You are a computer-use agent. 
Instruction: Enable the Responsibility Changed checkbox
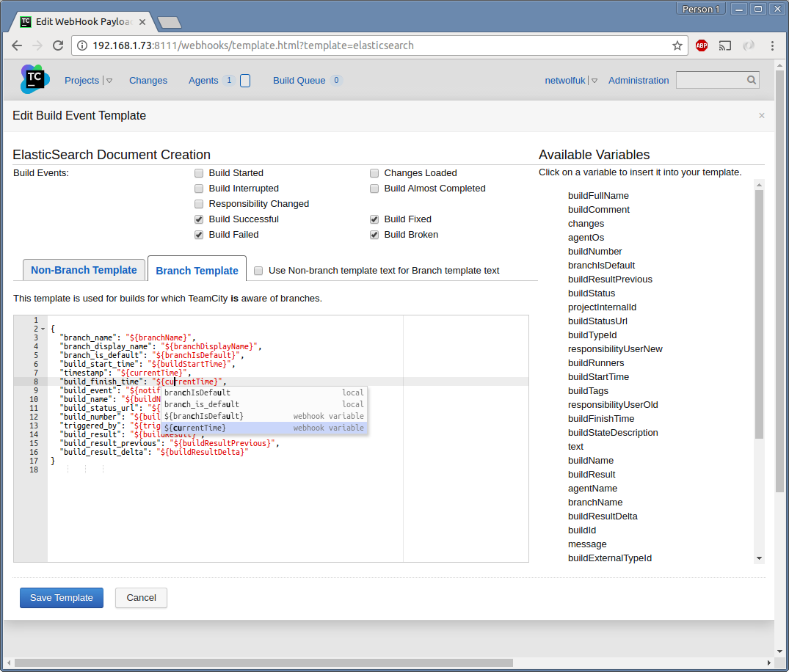point(199,204)
